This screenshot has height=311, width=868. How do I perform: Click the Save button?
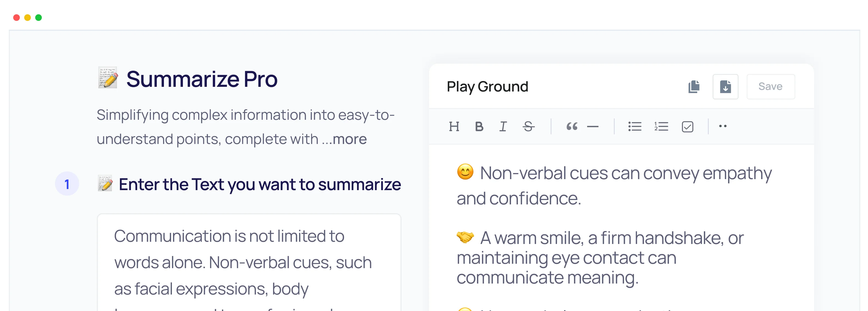[x=771, y=87]
